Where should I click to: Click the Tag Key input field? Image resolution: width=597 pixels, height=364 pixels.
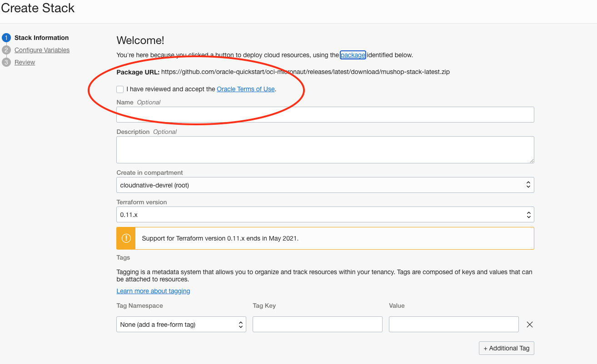pos(318,325)
